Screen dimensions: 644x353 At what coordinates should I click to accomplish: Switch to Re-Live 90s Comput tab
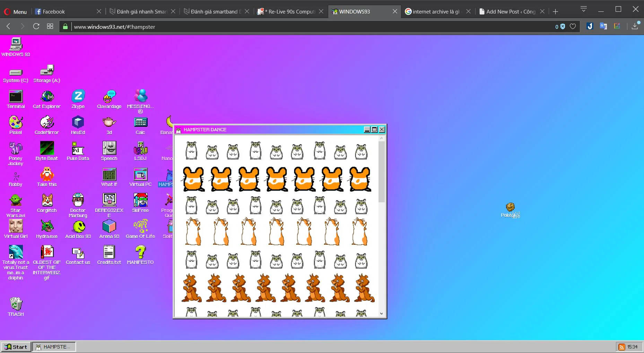(290, 11)
